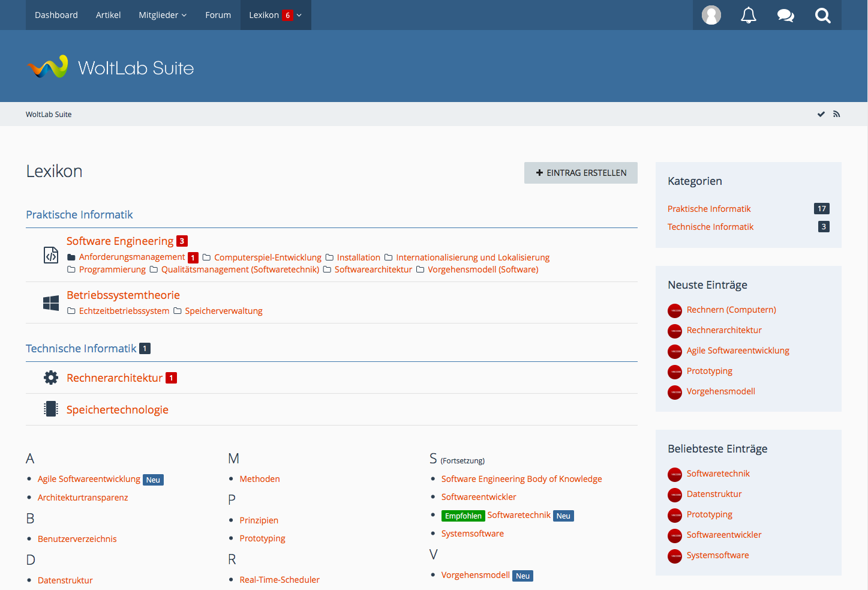Click the user avatar icon in header
Viewport: 868px width, 590px height.
[711, 15]
